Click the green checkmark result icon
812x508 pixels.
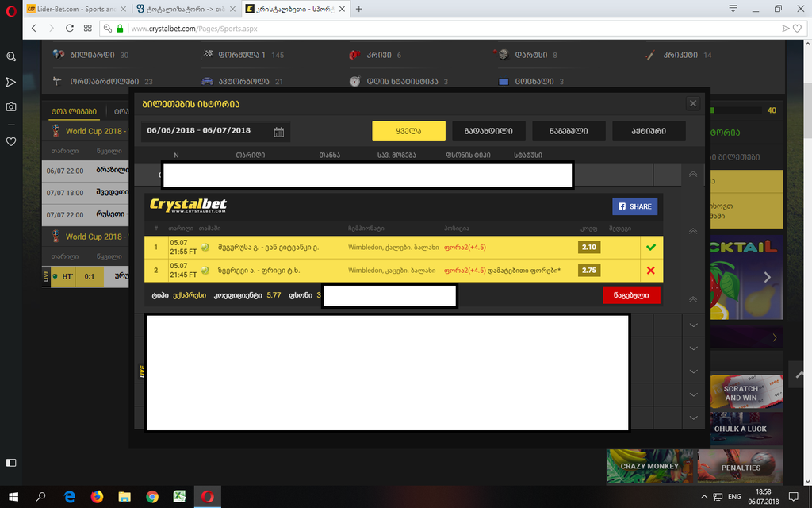click(651, 248)
